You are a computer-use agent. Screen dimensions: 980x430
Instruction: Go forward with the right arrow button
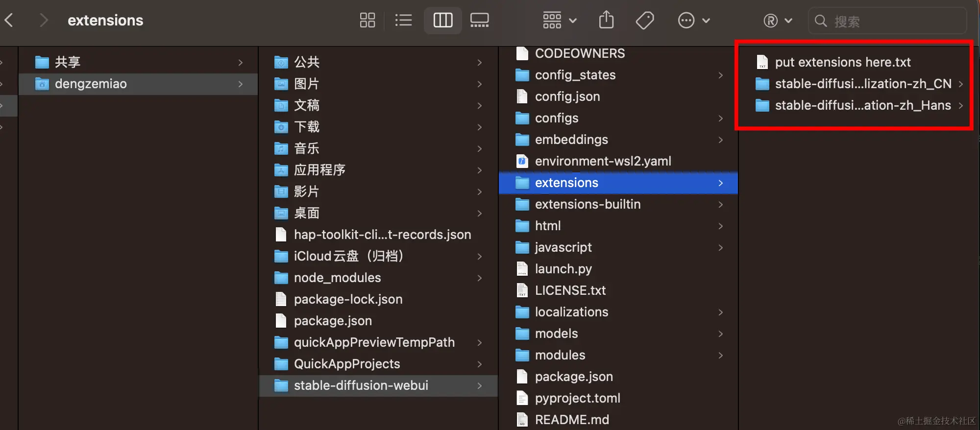[44, 20]
